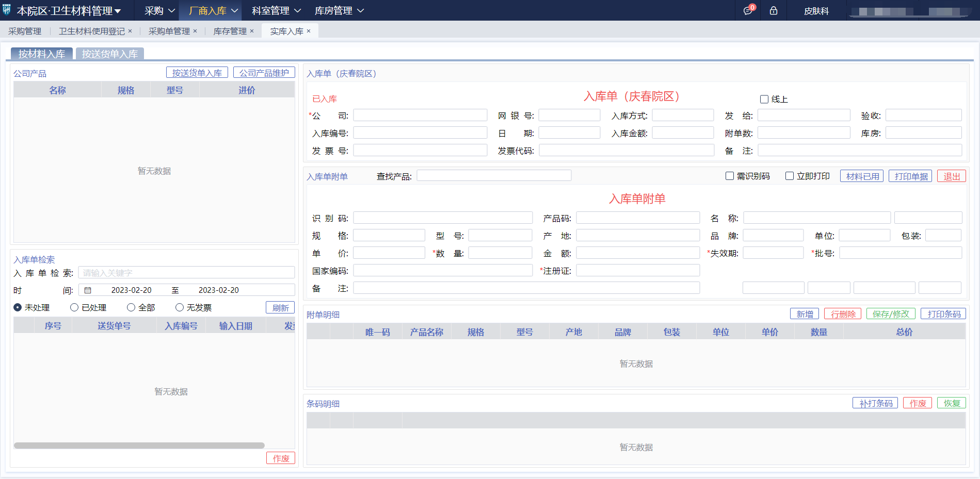Click the red 退出 button
The image size is (980, 479).
tap(952, 176)
